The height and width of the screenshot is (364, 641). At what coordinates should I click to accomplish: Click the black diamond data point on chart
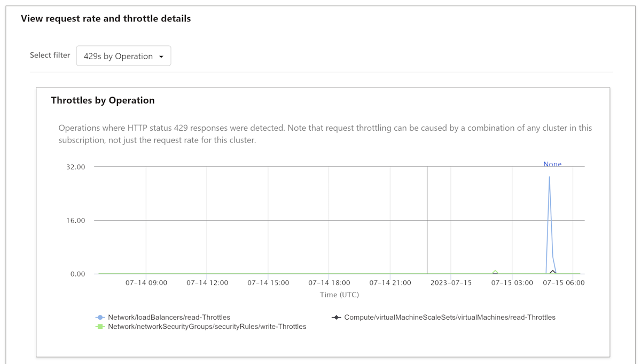(553, 272)
